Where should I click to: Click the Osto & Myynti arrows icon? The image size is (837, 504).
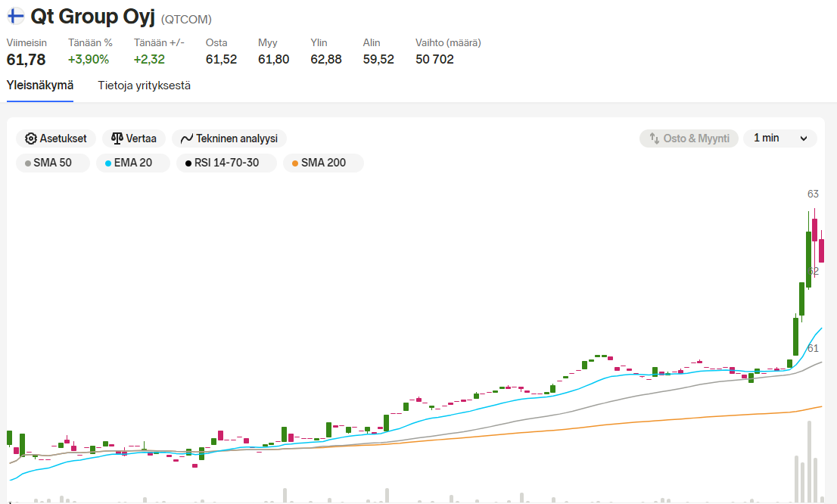654,138
